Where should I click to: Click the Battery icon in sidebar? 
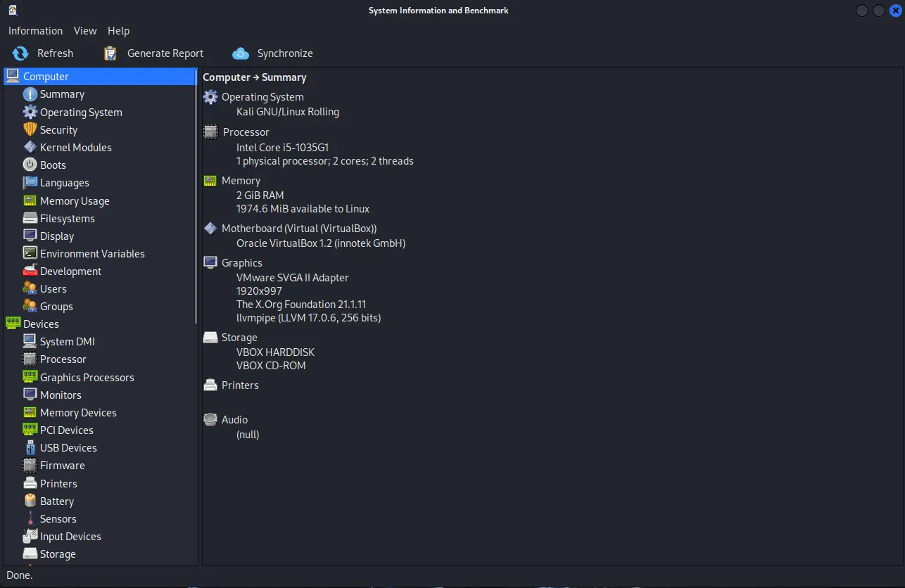30,501
